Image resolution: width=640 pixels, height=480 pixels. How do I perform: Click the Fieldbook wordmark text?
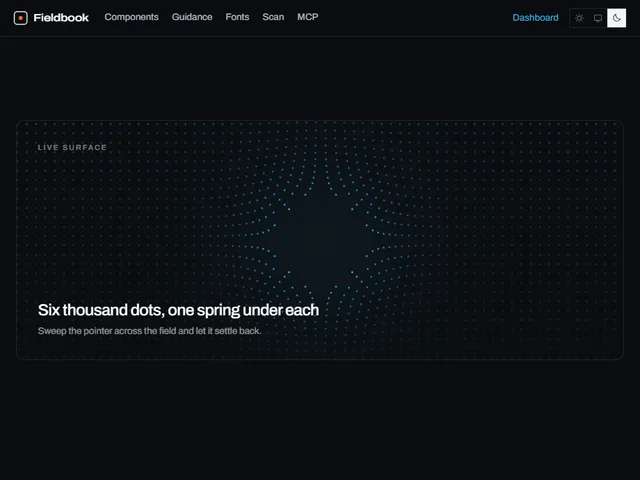coord(61,18)
